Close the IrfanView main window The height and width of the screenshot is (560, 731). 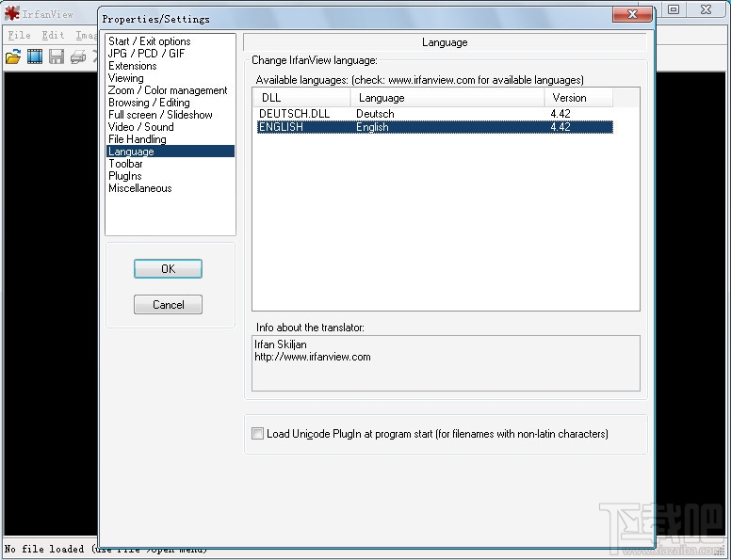(706, 9)
